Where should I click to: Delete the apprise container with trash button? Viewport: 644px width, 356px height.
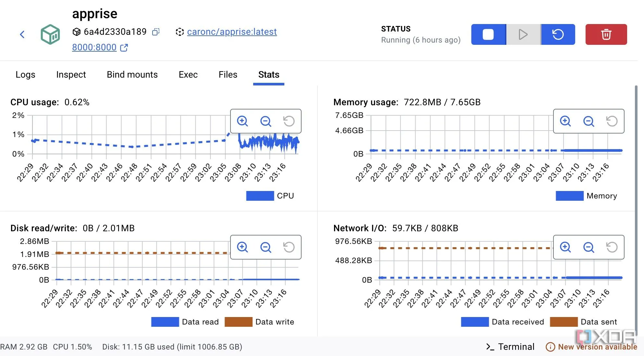(606, 34)
